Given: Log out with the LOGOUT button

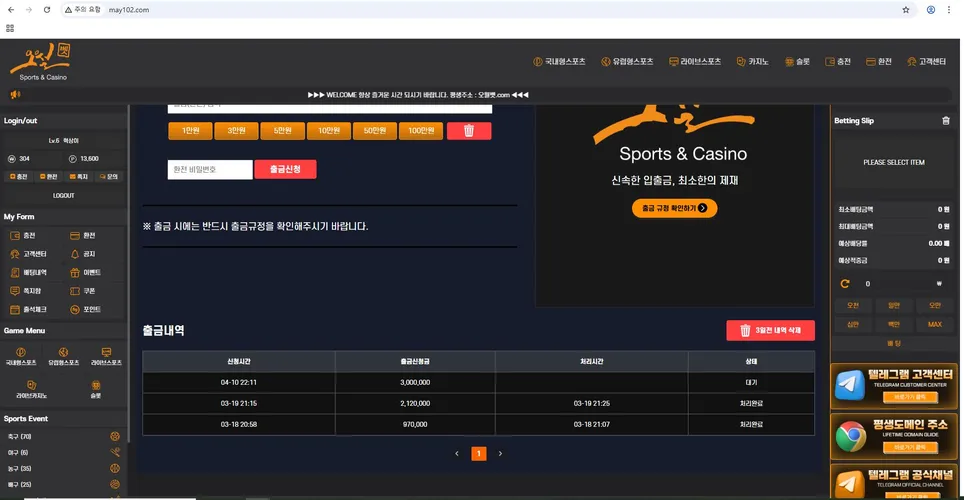Looking at the screenshot, I should (x=63, y=196).
